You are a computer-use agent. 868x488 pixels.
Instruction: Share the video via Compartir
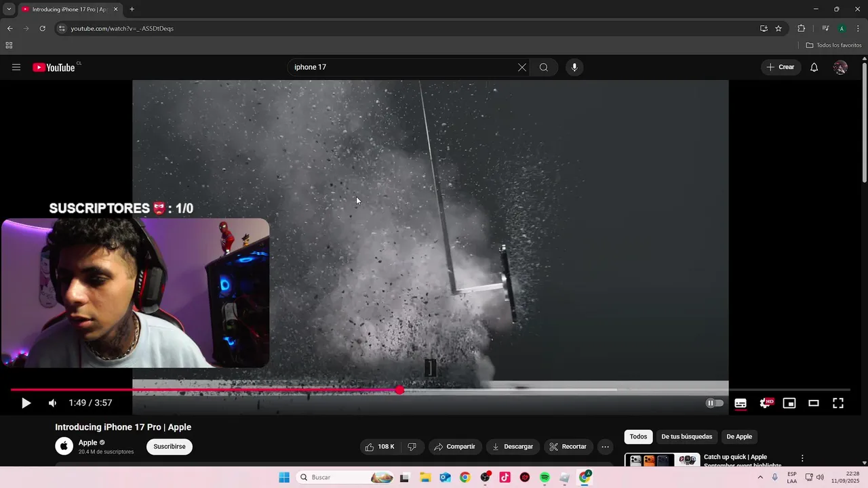455,447
